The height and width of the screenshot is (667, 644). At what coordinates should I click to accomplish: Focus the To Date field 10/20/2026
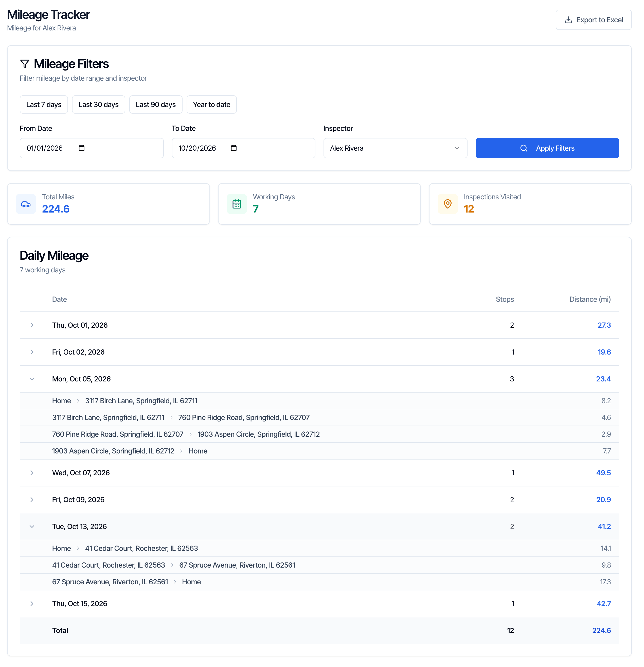[x=243, y=148]
